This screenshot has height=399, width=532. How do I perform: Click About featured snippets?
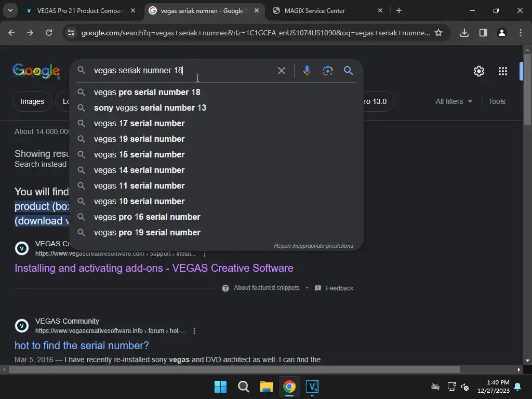coord(267,288)
